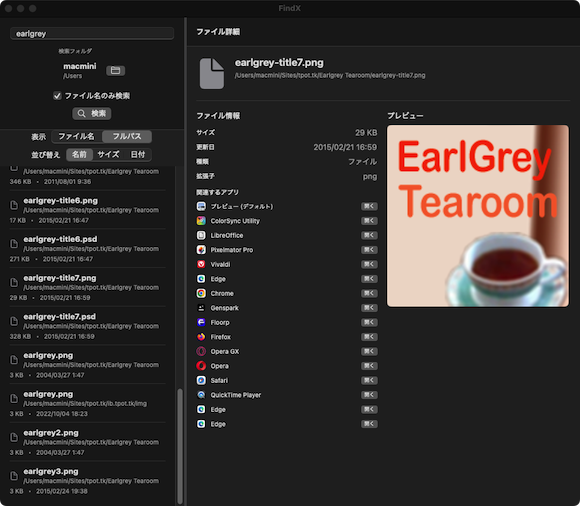Click the Genspark app icon
The image size is (580, 506).
pyautogui.click(x=201, y=308)
